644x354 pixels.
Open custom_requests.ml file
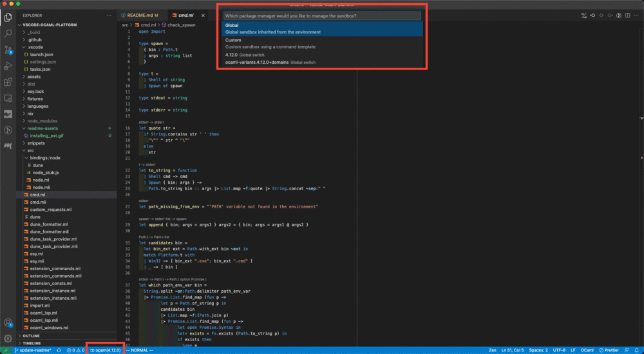click(x=66, y=210)
